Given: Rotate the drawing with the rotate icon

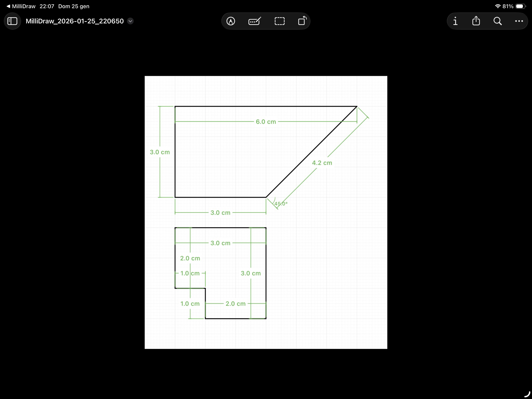Looking at the screenshot, I should [302, 21].
